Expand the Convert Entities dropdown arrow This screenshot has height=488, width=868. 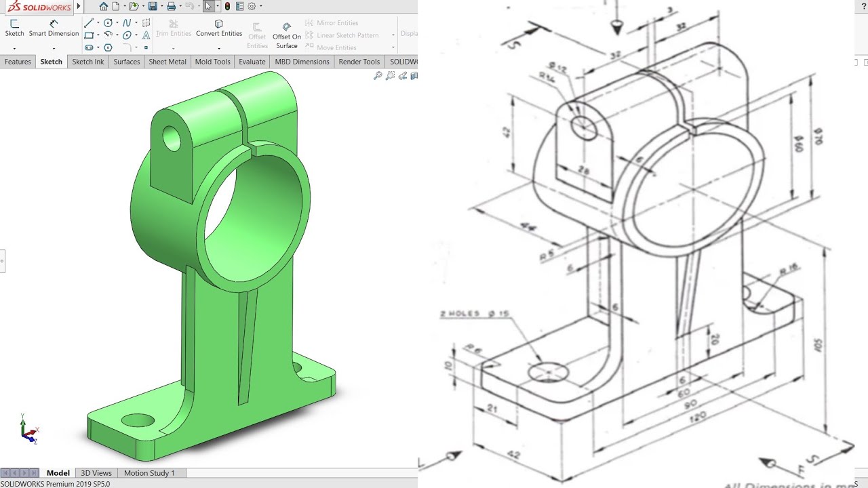coord(219,49)
